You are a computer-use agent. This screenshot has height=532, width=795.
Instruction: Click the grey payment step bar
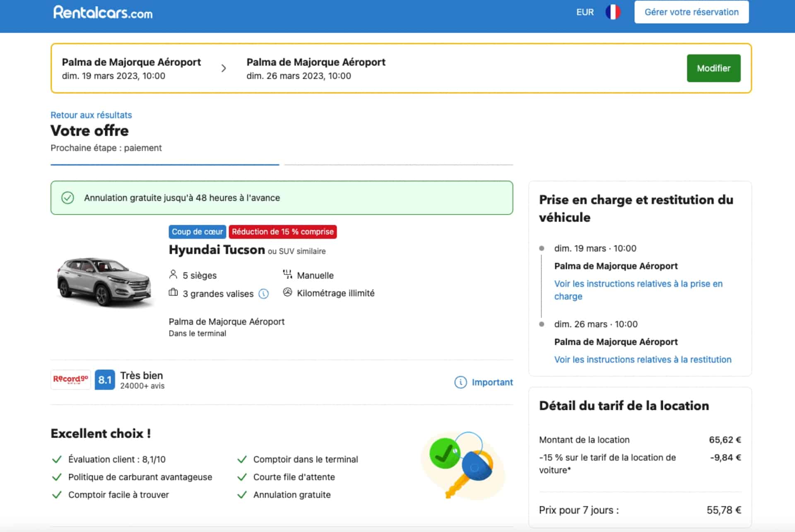tap(399, 165)
